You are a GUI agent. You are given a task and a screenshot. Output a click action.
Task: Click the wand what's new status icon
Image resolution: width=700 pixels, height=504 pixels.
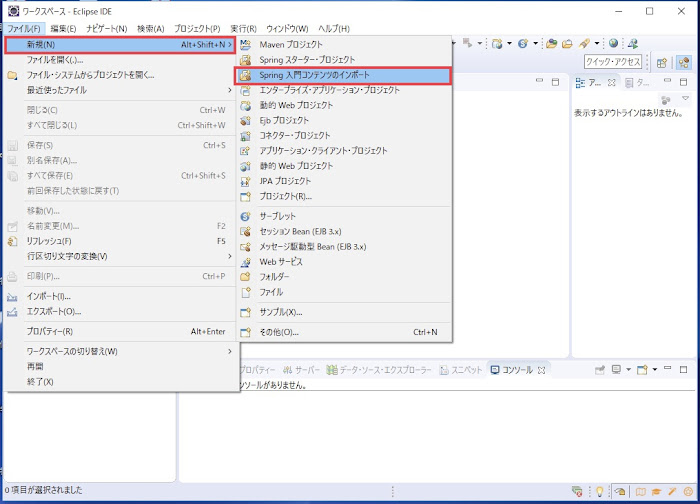click(672, 492)
